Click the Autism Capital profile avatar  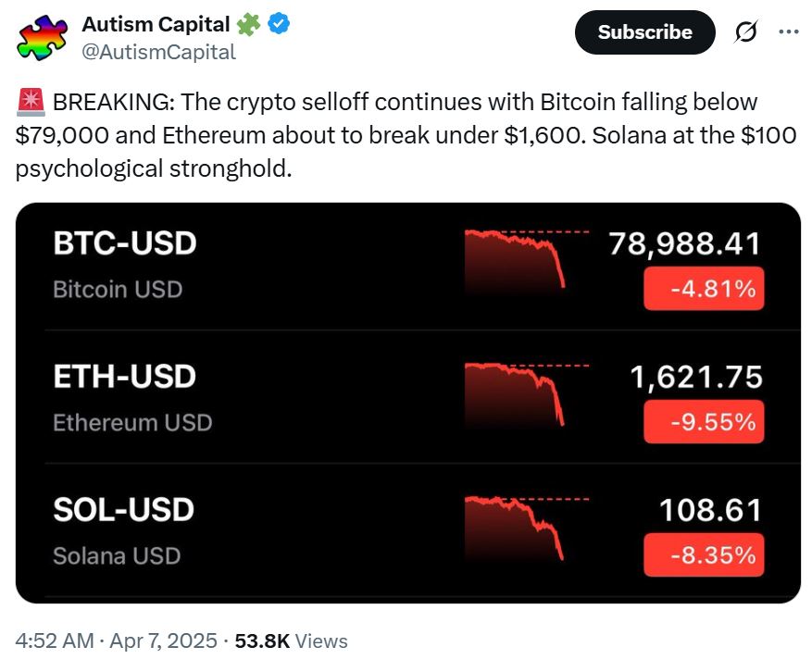(42, 35)
